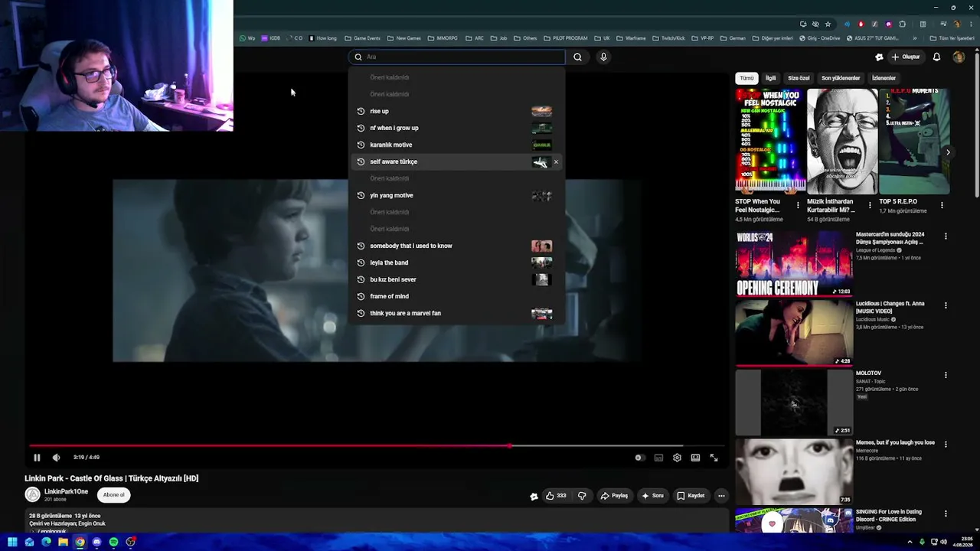The width and height of the screenshot is (980, 551).
Task: Toggle subtitles on the video player
Action: point(658,458)
